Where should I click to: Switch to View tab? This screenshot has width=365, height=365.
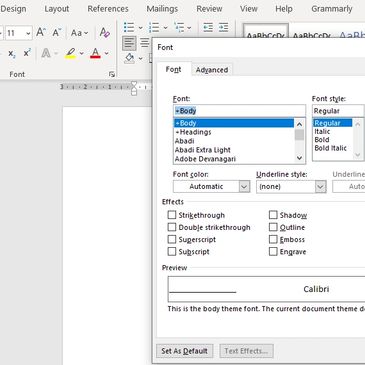point(248,9)
